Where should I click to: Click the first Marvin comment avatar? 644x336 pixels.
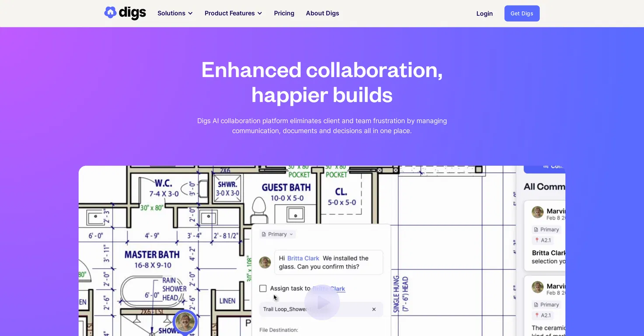pos(538,213)
